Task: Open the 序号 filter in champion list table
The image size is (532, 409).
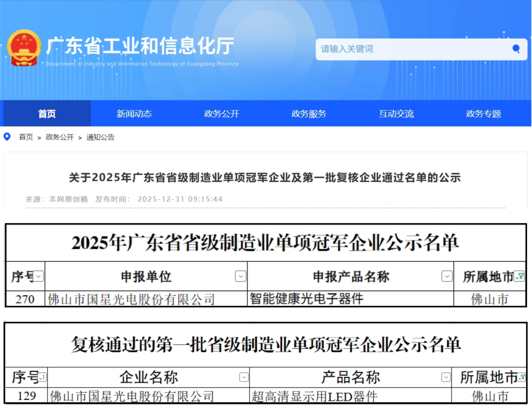Action: (x=38, y=277)
